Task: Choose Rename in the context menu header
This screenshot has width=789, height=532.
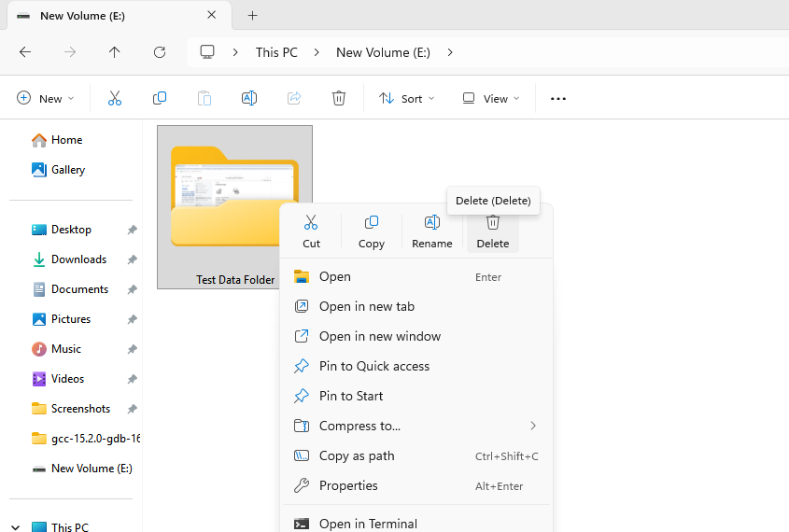Action: (x=431, y=231)
